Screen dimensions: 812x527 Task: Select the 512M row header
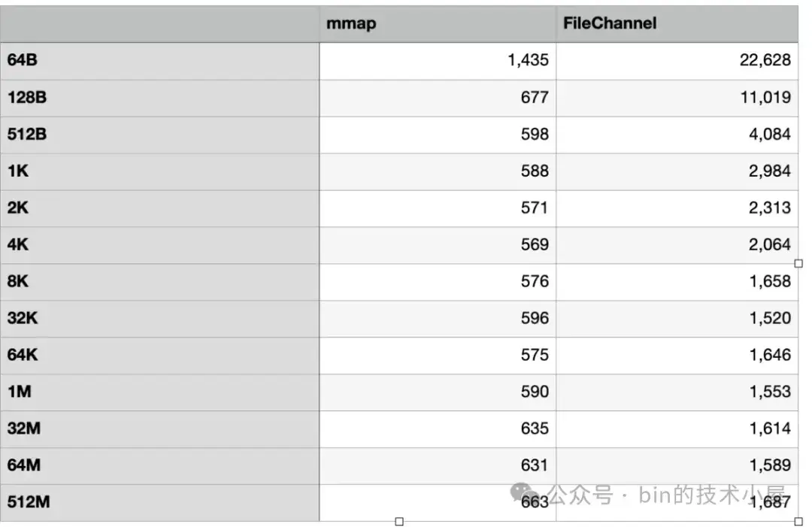coord(29,502)
